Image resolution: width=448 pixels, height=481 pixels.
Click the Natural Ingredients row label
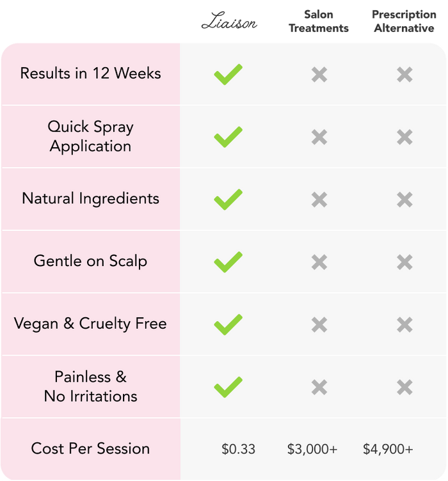[90, 198]
